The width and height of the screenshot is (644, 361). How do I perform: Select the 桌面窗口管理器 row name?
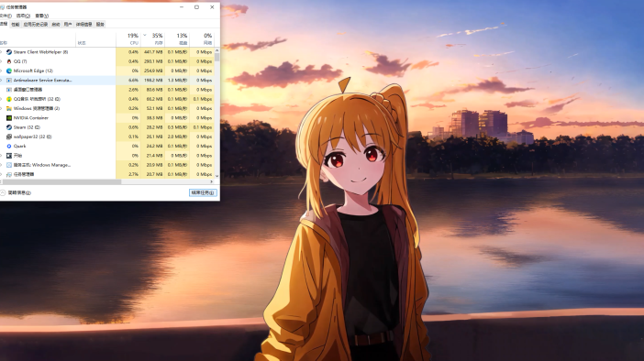tap(28, 90)
